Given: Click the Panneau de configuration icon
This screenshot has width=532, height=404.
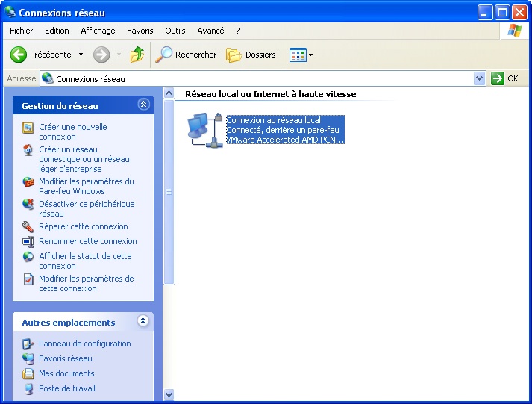Looking at the screenshot, I should point(28,344).
